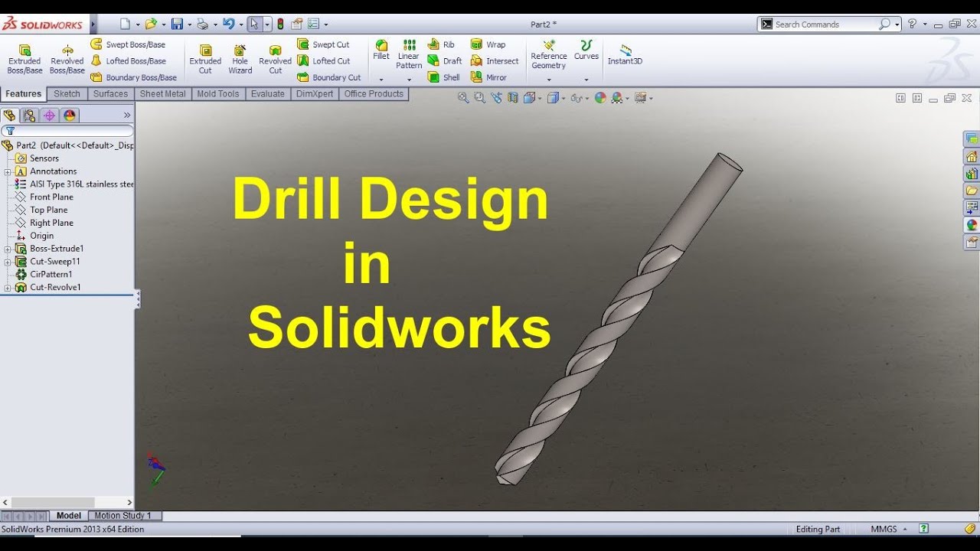
Task: Click the Save toolbar icon
Action: [x=177, y=24]
